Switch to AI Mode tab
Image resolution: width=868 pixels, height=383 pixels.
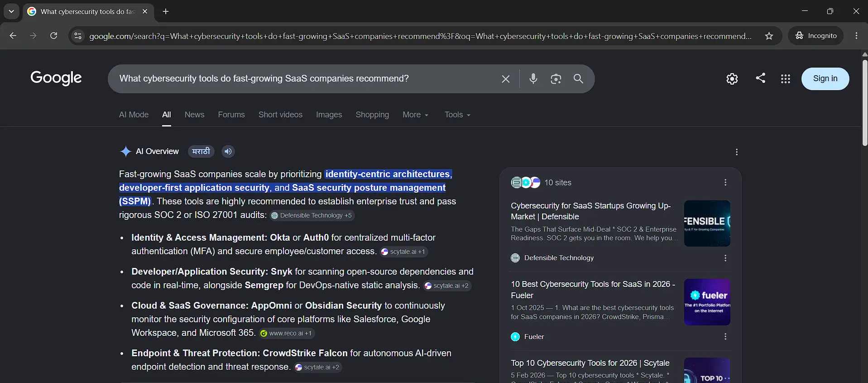(x=134, y=115)
